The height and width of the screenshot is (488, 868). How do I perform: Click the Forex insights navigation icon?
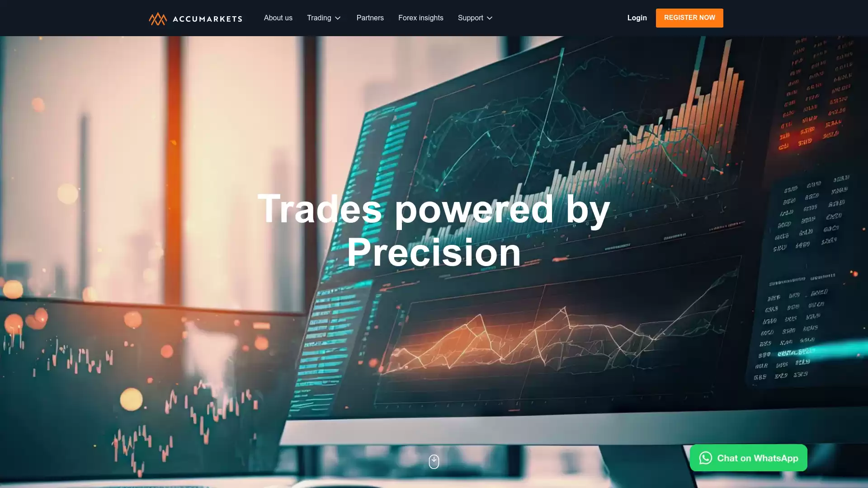click(420, 18)
